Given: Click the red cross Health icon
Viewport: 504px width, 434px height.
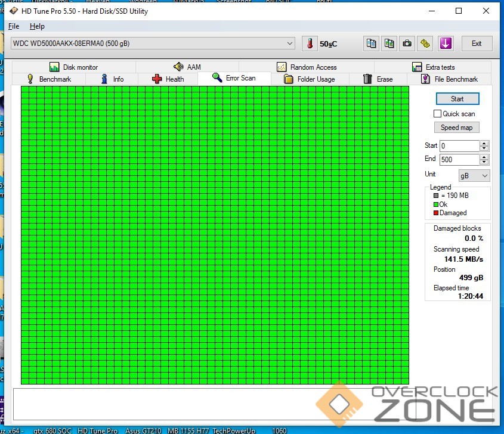Looking at the screenshot, I should click(157, 79).
